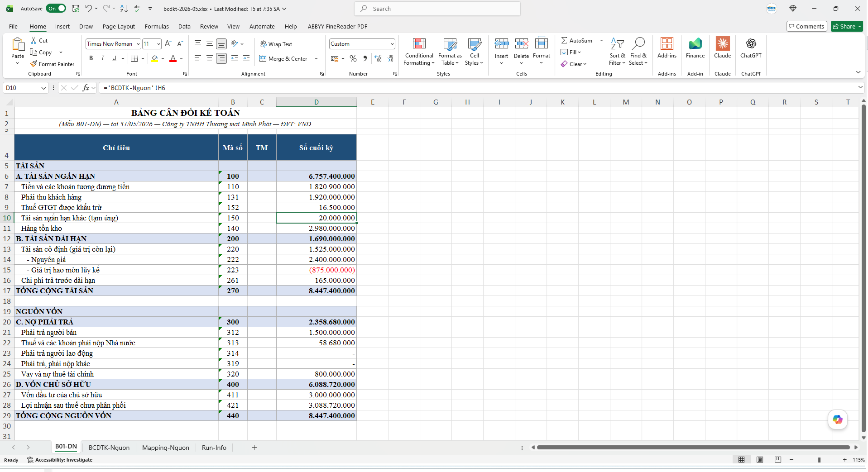This screenshot has width=868, height=472.
Task: Open the Claude add-in
Action: click(723, 48)
